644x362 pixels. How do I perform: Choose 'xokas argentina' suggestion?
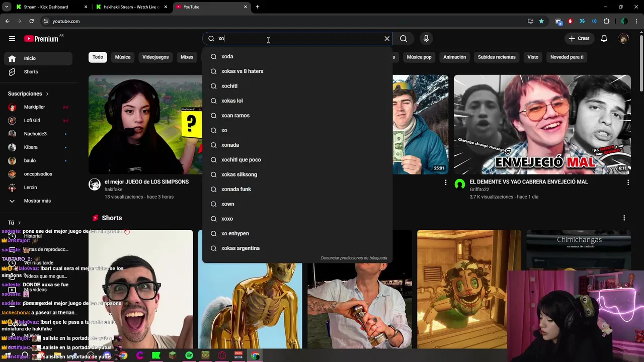pos(297,248)
